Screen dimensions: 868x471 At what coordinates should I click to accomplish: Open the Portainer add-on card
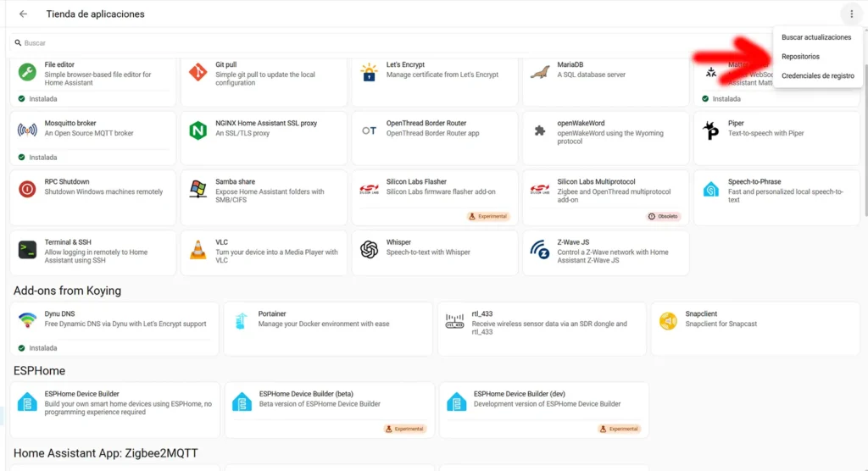(x=328, y=329)
